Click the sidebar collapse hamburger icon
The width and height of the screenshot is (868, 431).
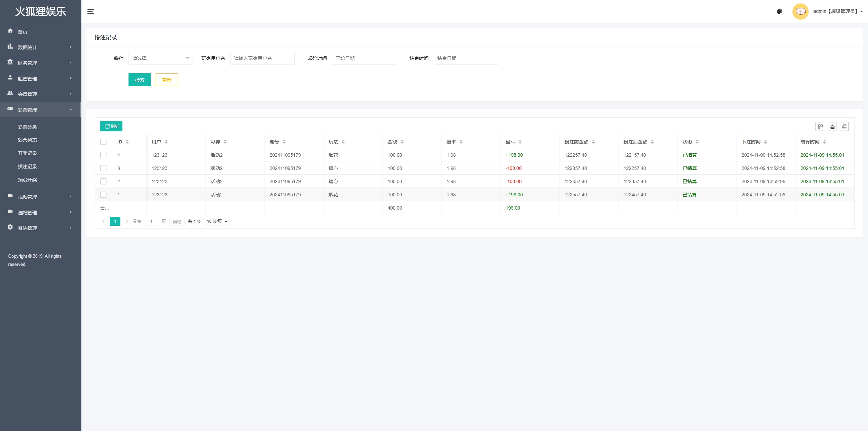tap(91, 12)
